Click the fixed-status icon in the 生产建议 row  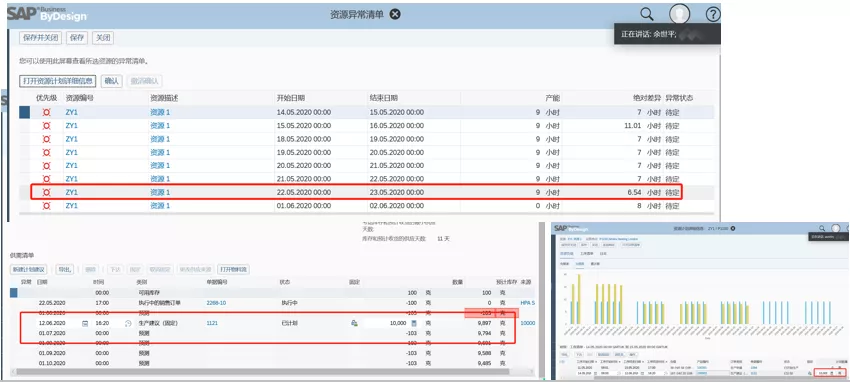[x=353, y=323]
